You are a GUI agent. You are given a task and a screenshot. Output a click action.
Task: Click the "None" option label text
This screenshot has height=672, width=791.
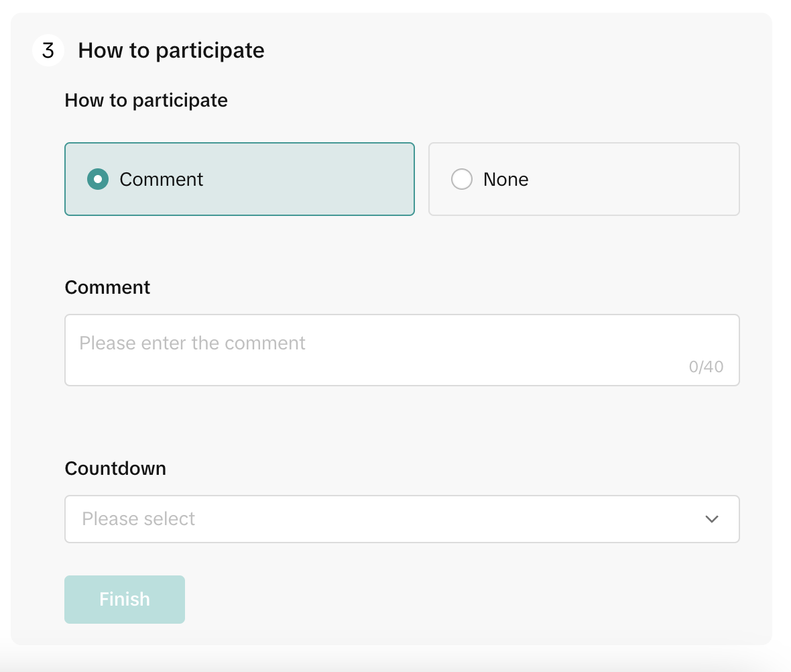point(505,179)
